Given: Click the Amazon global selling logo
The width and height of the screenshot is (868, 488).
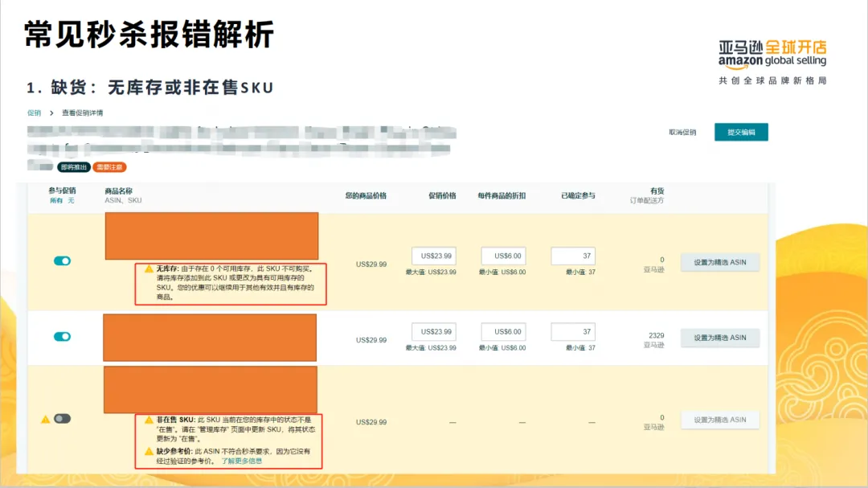Looking at the screenshot, I should (x=772, y=55).
